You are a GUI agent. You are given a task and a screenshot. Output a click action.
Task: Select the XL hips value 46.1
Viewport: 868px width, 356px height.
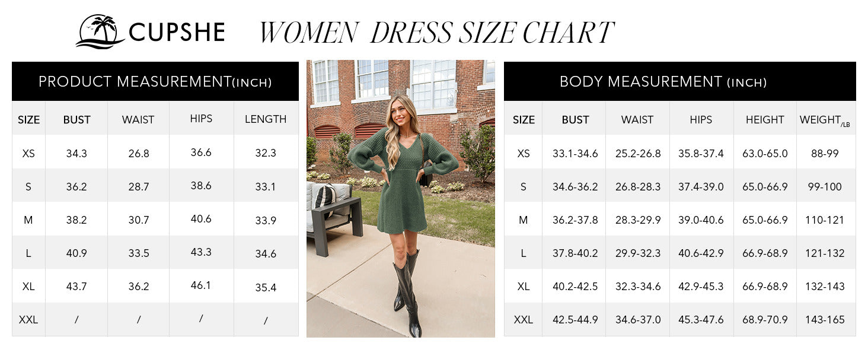point(201,286)
